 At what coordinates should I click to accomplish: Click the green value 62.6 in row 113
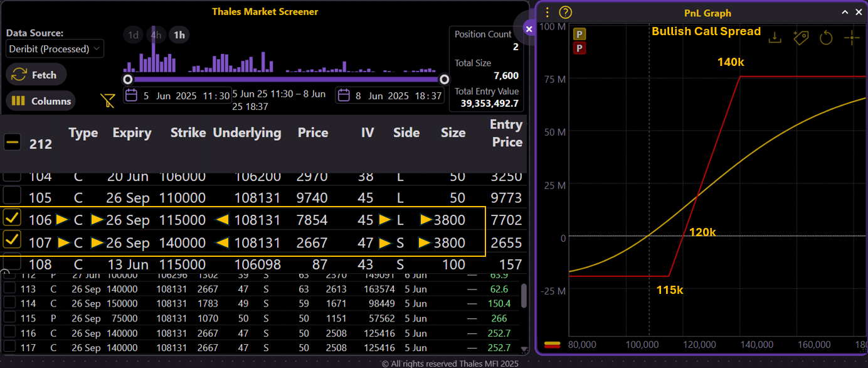500,289
